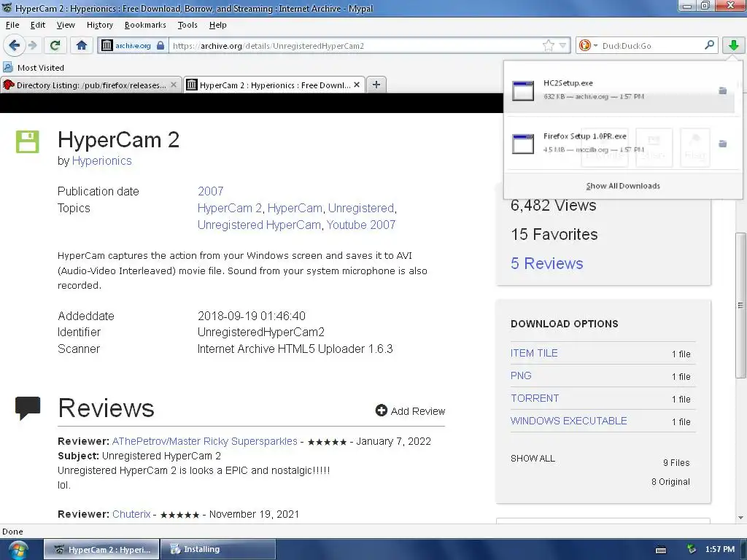Click the forward navigation arrow
This screenshot has height=560, width=747.
(32, 46)
